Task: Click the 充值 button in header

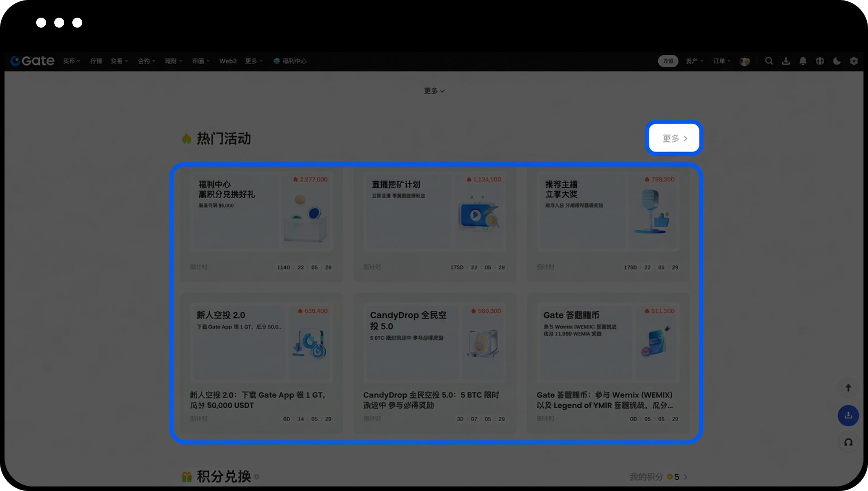Action: pos(668,61)
